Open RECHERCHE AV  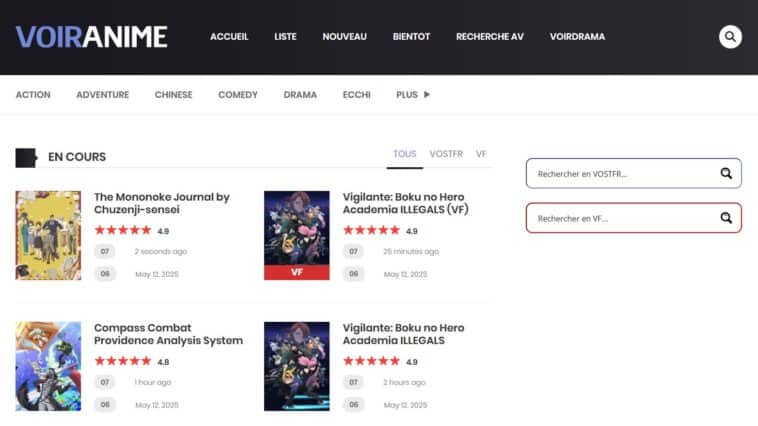[x=490, y=37]
